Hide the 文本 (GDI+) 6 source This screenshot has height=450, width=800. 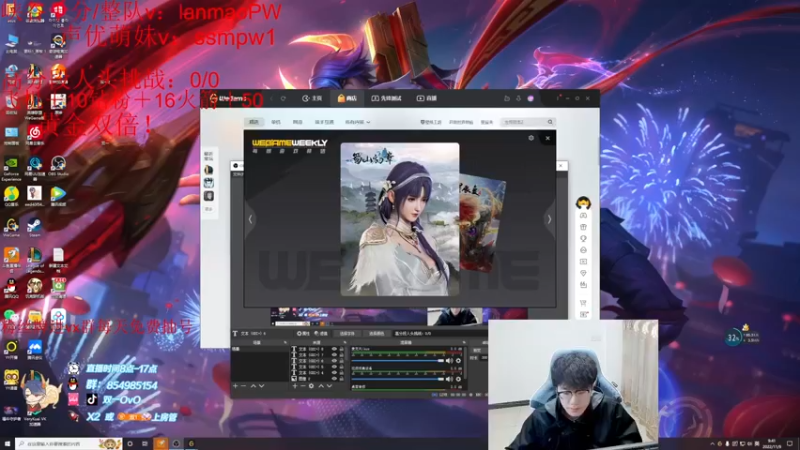pyautogui.click(x=334, y=361)
